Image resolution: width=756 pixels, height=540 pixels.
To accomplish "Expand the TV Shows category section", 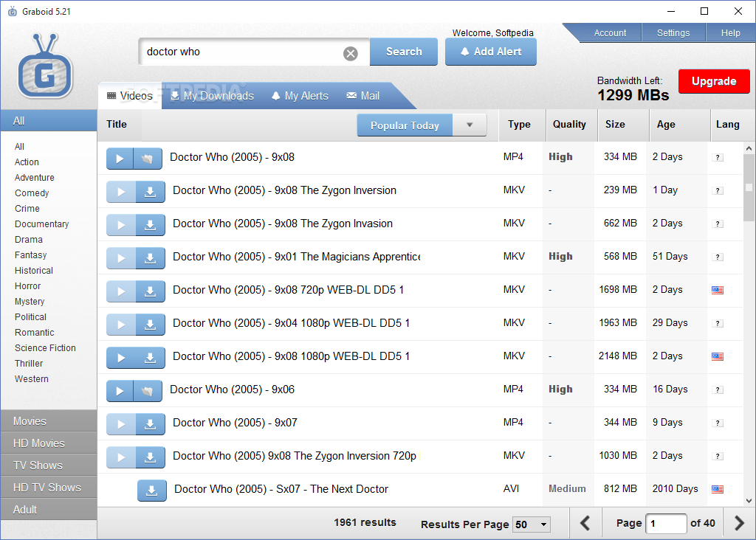I will (x=49, y=465).
